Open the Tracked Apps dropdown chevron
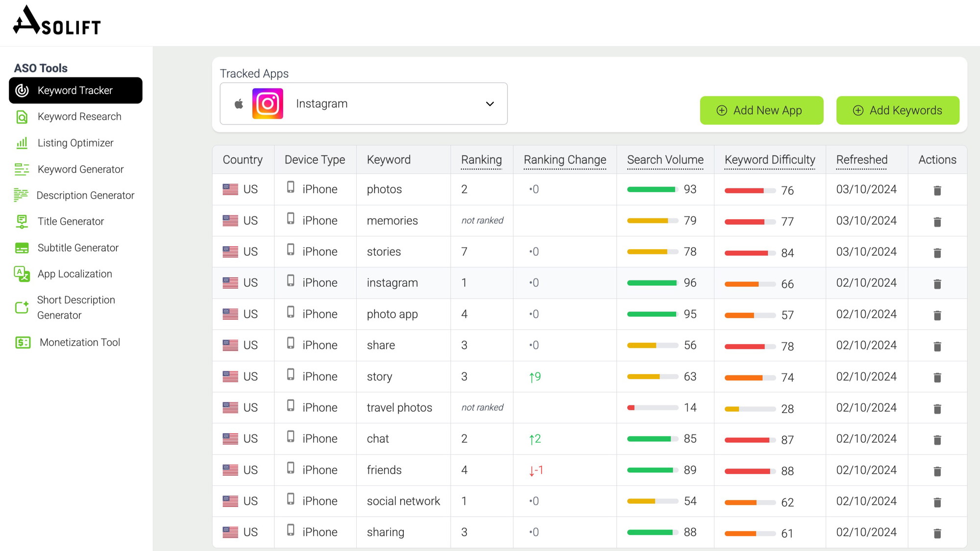 (490, 104)
